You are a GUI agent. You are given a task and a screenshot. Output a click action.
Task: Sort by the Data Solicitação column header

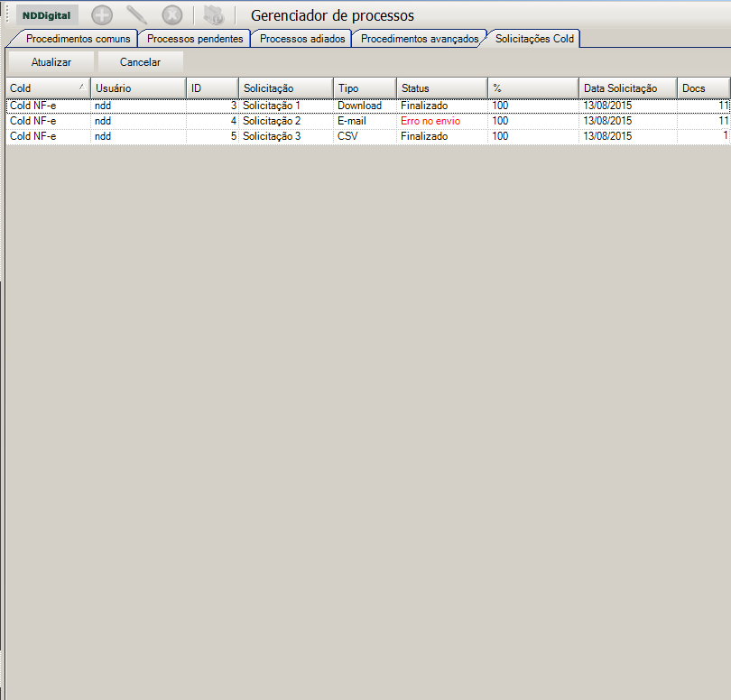[x=628, y=88]
